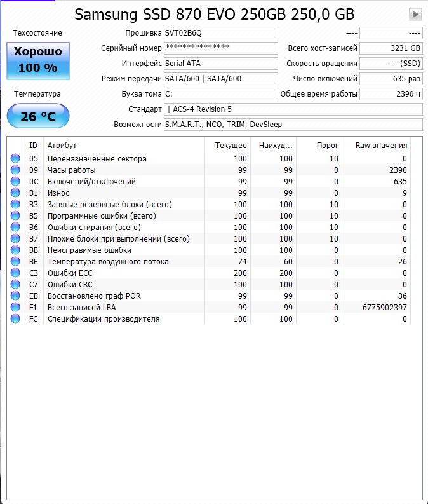This screenshot has width=428, height=504.
Task: Select the Спецификации производителя row
Action: pos(209,319)
